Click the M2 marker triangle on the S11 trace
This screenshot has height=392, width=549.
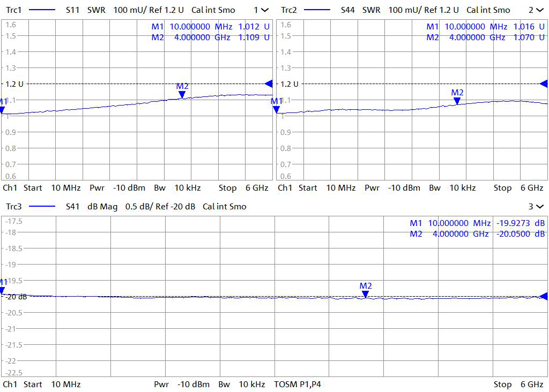tap(182, 95)
